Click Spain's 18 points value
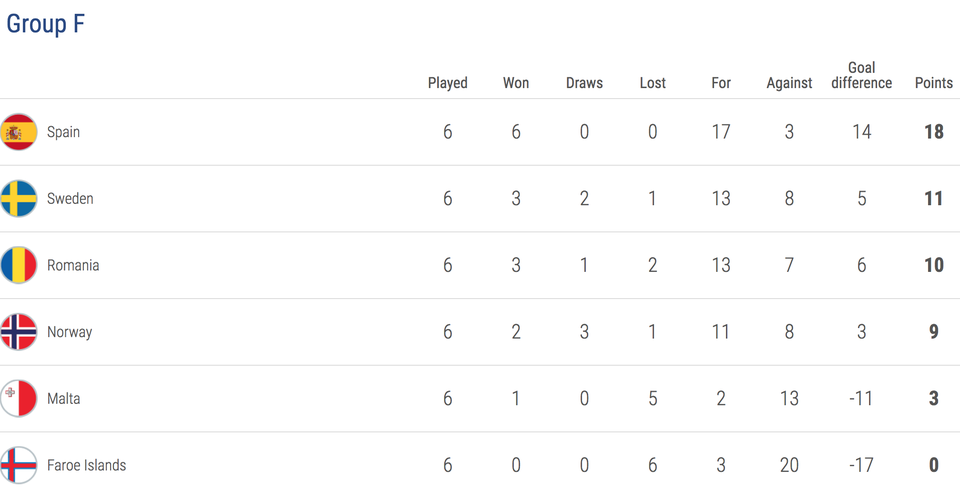960x500 pixels. pyautogui.click(x=934, y=132)
